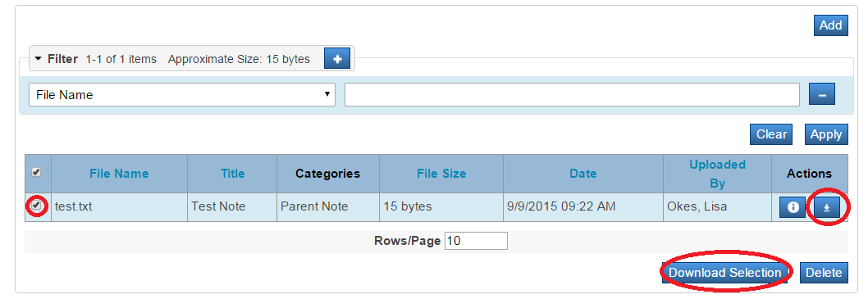Sort table by File Name column
This screenshot has width=868, height=308.
click(x=119, y=174)
